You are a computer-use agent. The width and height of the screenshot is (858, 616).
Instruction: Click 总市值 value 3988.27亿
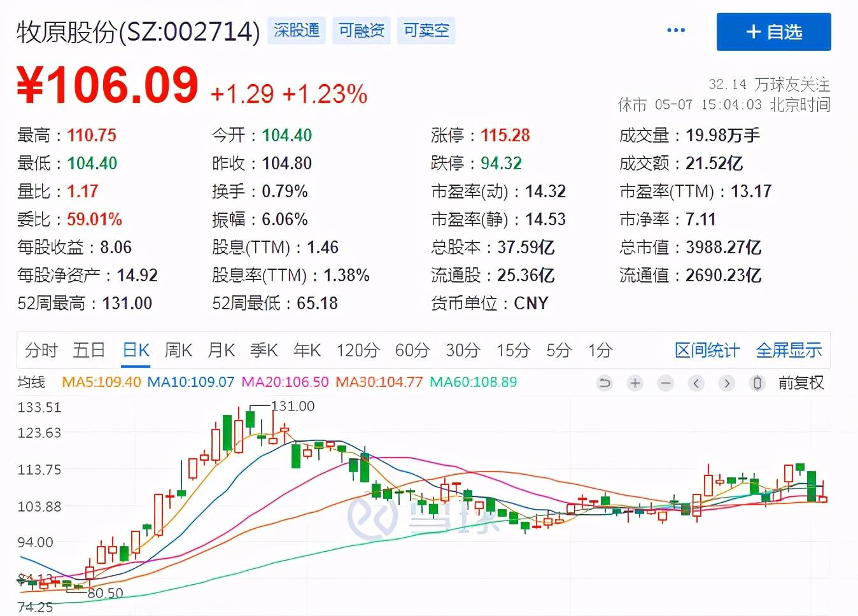tap(723, 247)
